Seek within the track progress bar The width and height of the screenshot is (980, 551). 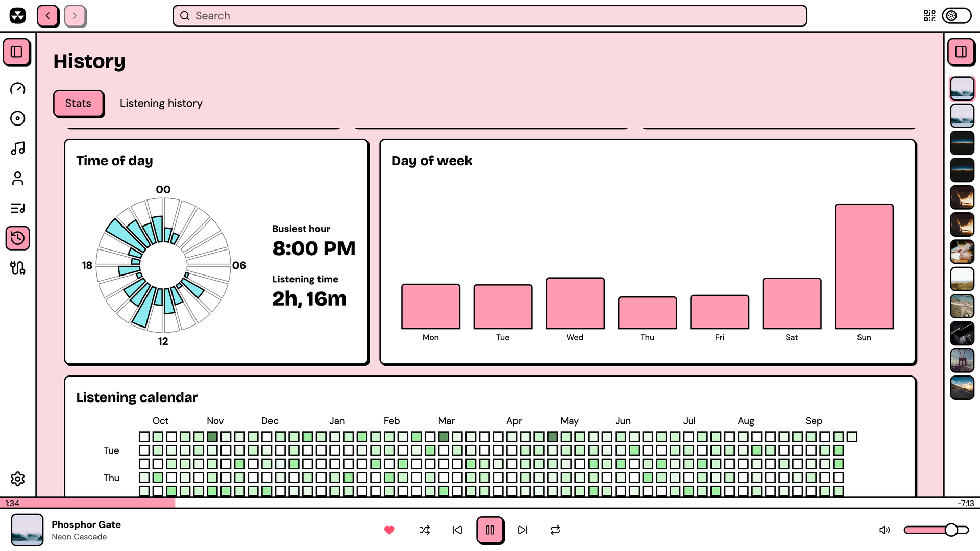point(490,503)
